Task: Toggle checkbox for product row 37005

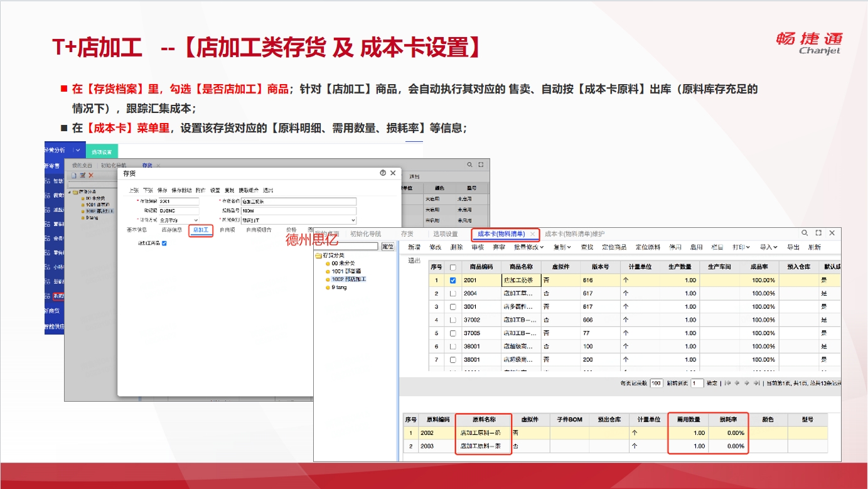Action: [453, 333]
